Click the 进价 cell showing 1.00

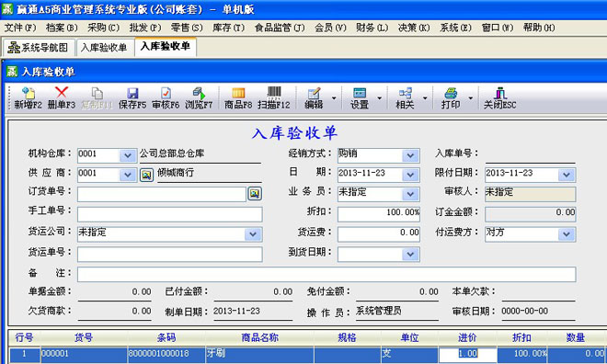467,354
